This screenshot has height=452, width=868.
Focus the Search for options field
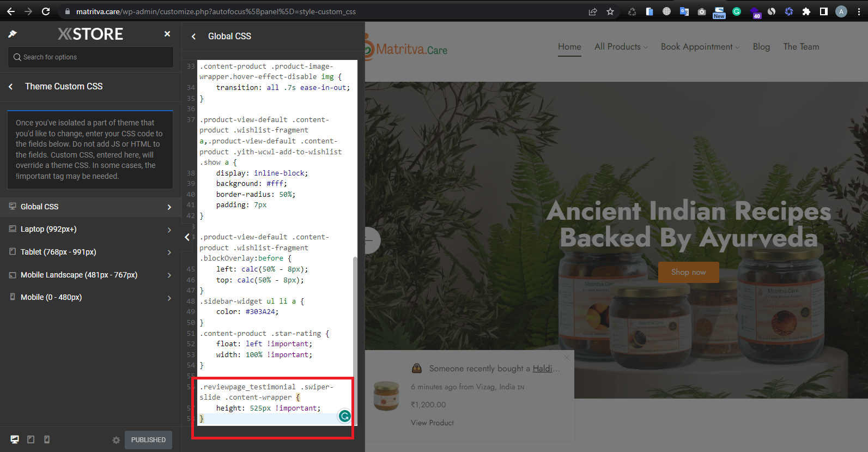pyautogui.click(x=90, y=57)
